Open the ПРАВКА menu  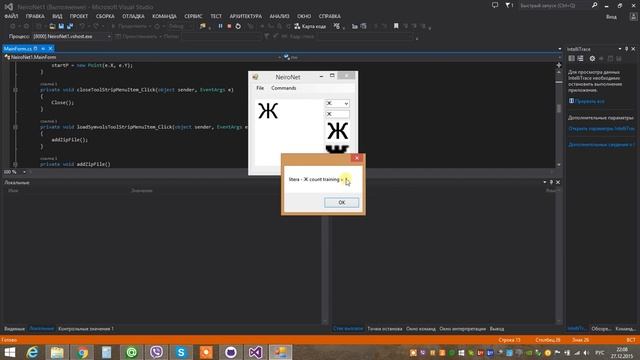(x=35, y=16)
